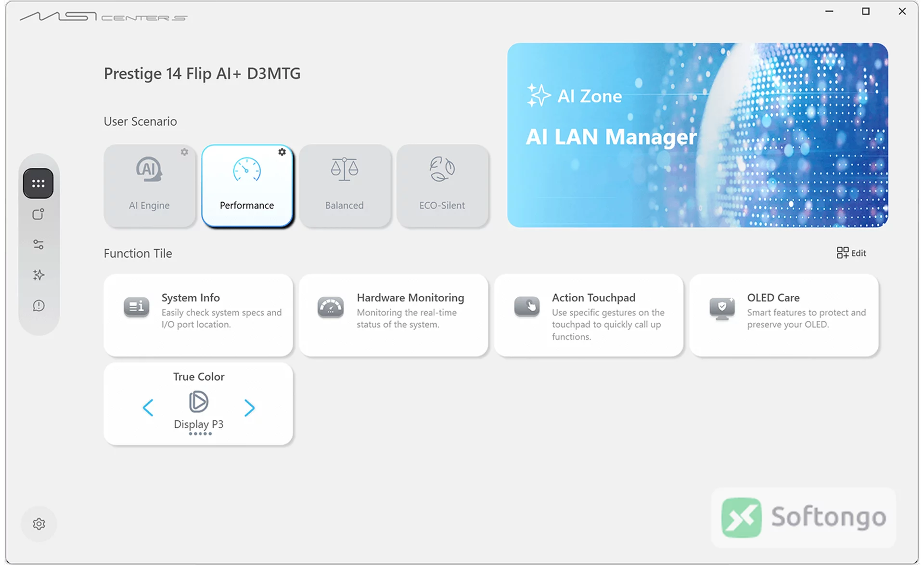This screenshot has height=565, width=924.
Task: Edit the Function Tile layout
Action: [851, 253]
